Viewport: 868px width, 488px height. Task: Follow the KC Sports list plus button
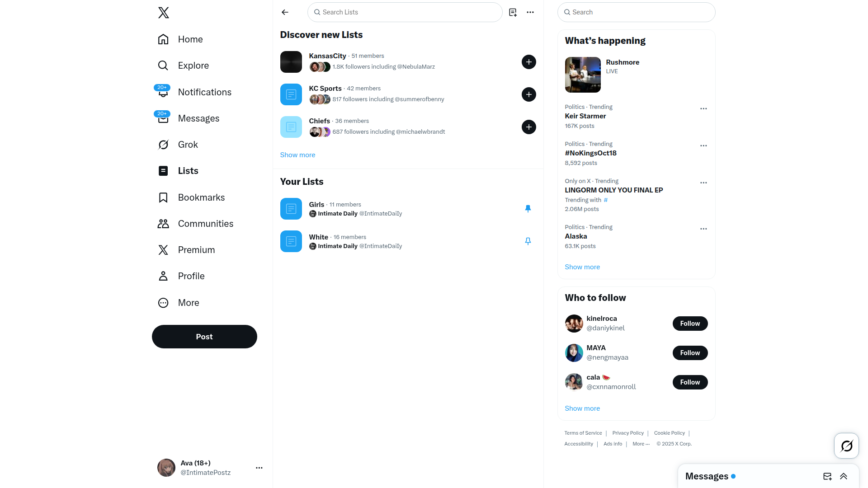529,94
